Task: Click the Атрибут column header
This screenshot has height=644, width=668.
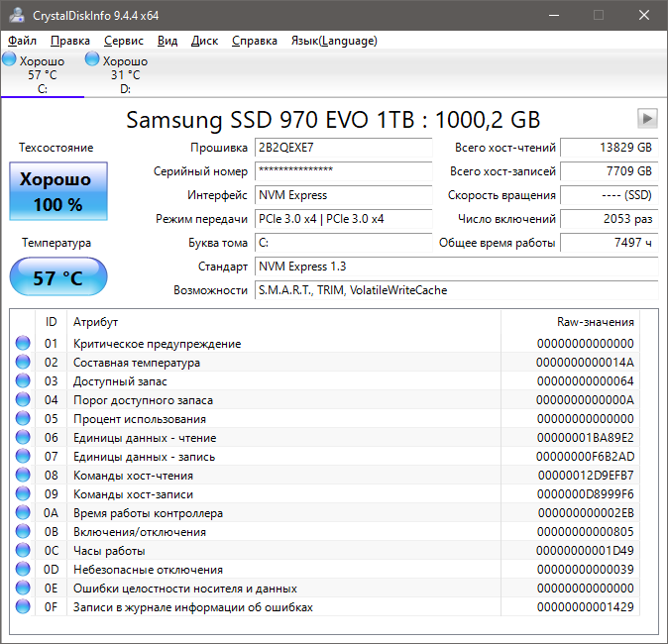Action: [283, 322]
